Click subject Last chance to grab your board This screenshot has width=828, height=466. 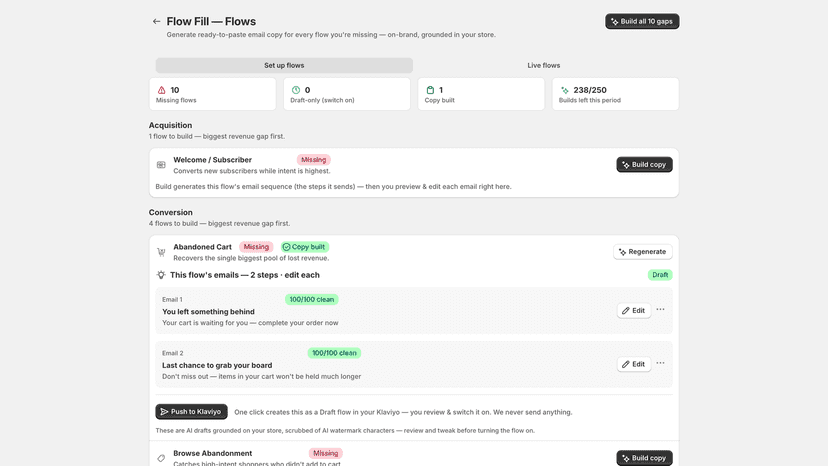[217, 365]
